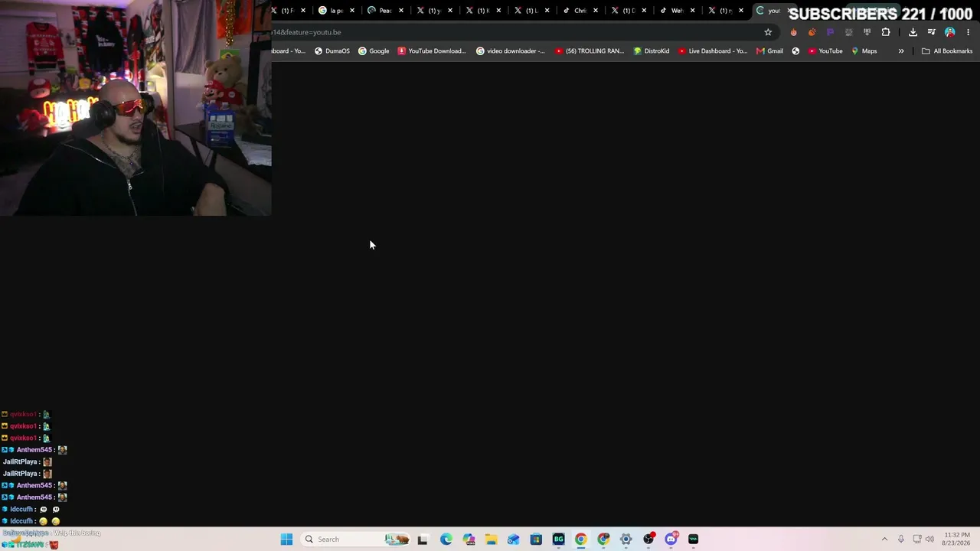The height and width of the screenshot is (551, 980).
Task: Open the clock showing 11:32 PM
Action: (957, 539)
